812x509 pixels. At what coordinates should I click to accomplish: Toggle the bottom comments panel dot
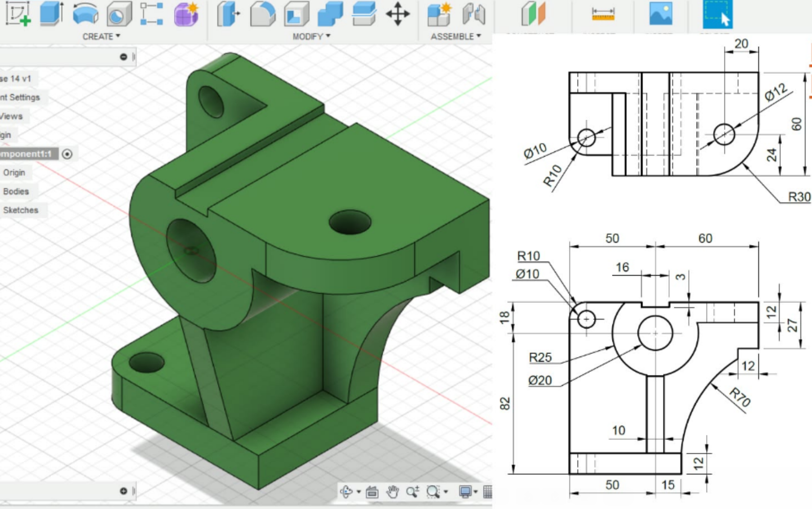coord(123,491)
